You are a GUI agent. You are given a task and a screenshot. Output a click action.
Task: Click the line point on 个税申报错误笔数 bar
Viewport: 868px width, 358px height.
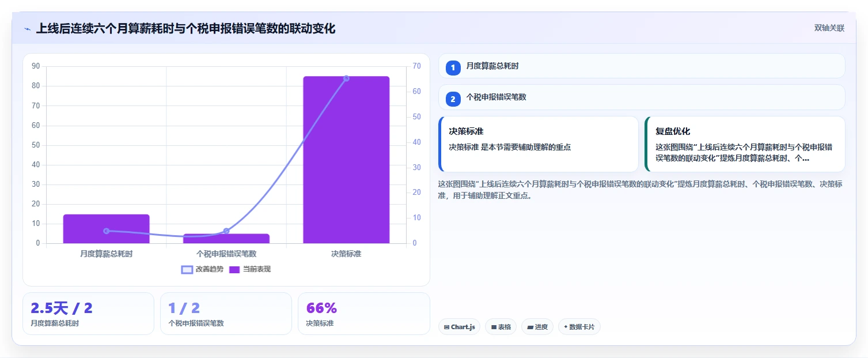226,231
